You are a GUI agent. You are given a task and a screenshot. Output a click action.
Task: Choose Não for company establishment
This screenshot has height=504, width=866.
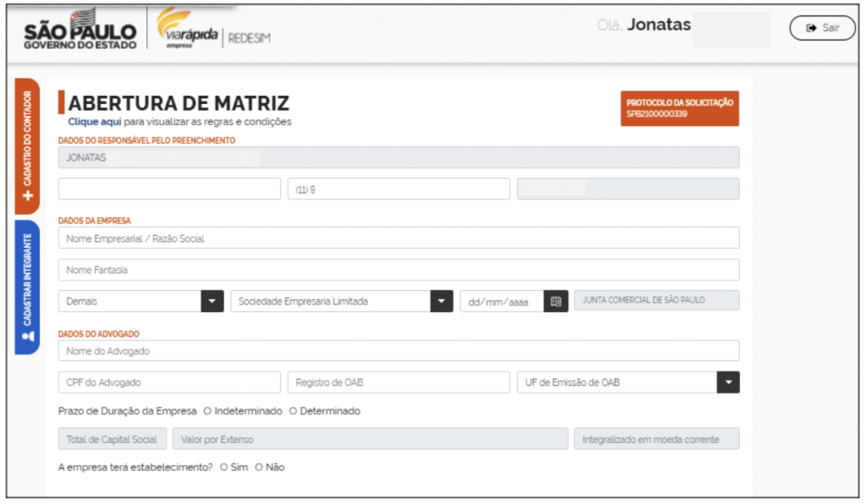[259, 467]
